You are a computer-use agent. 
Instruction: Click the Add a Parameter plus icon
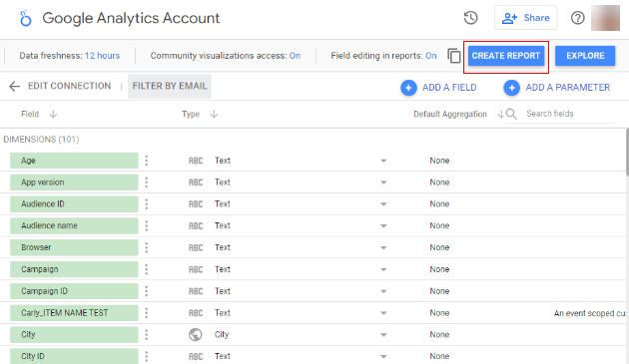[511, 88]
